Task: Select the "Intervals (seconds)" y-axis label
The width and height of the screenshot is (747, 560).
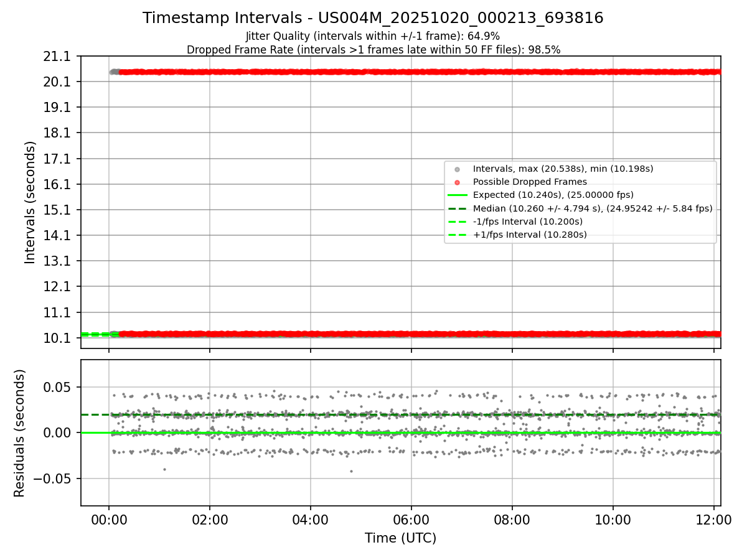Action: click(30, 202)
